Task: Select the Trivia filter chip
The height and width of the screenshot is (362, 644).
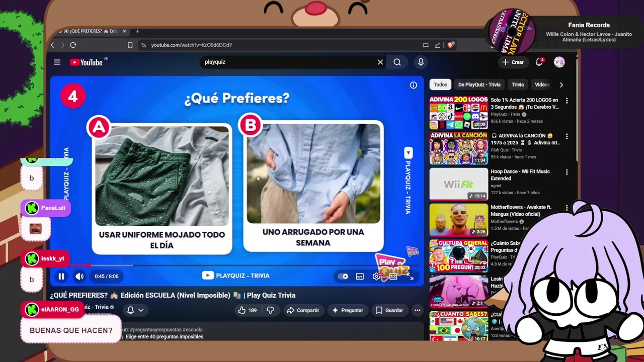Action: (518, 85)
